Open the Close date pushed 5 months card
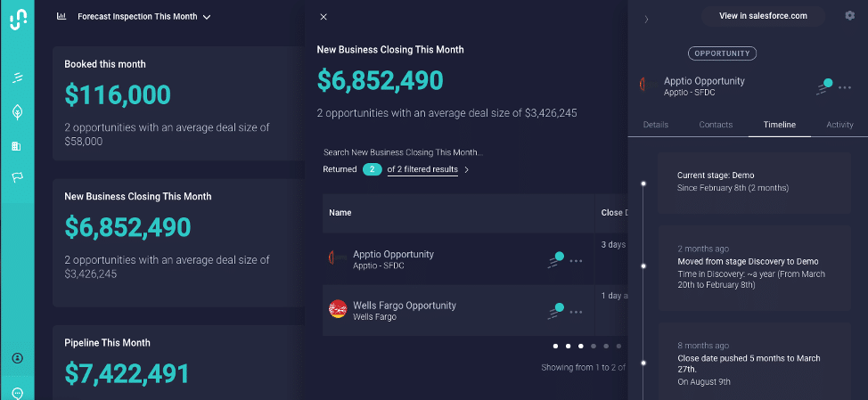This screenshot has width=868, height=400. (754, 362)
